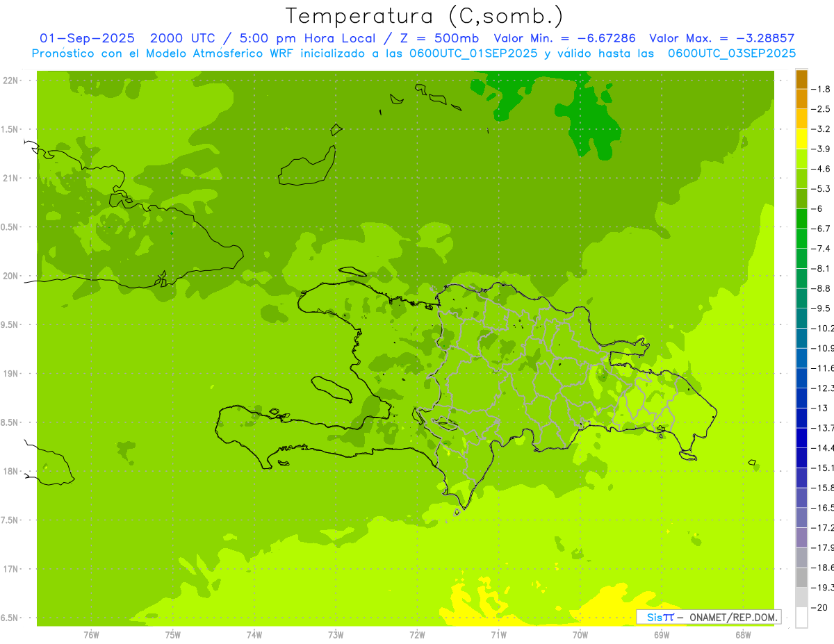Pick the yellow swatch between -3.2 and -3.9
The width and height of the screenshot is (834, 644).
point(801,139)
